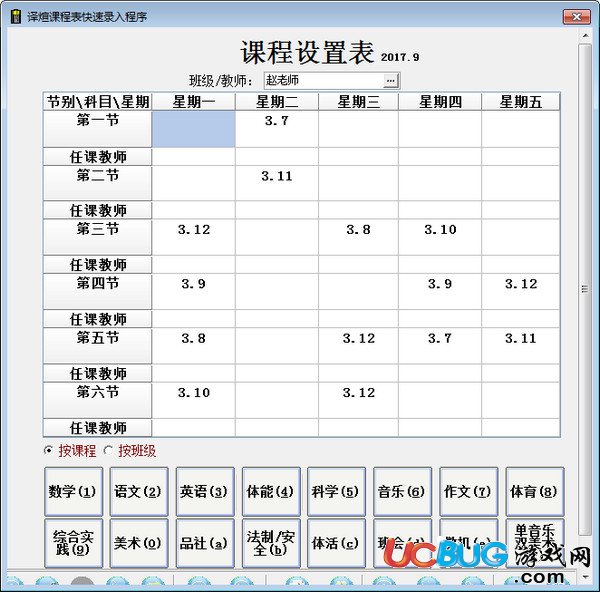Open the teacher picker ellipsis button
This screenshot has width=600, height=592.
pyautogui.click(x=390, y=81)
